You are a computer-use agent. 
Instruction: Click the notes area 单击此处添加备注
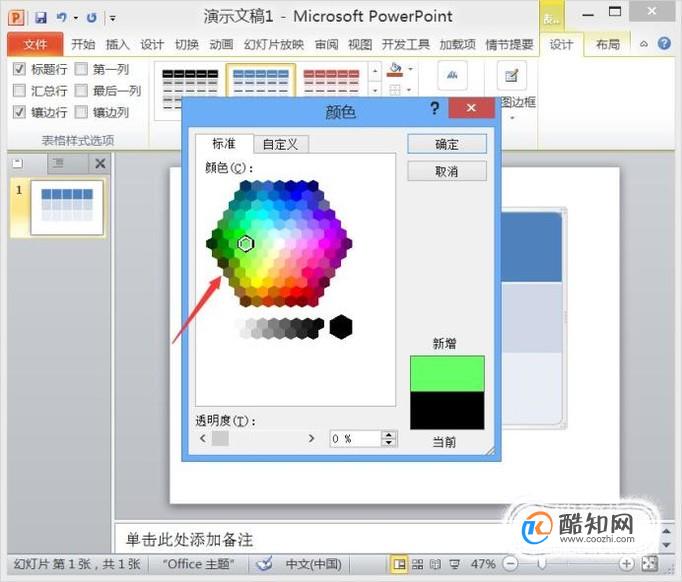point(190,540)
